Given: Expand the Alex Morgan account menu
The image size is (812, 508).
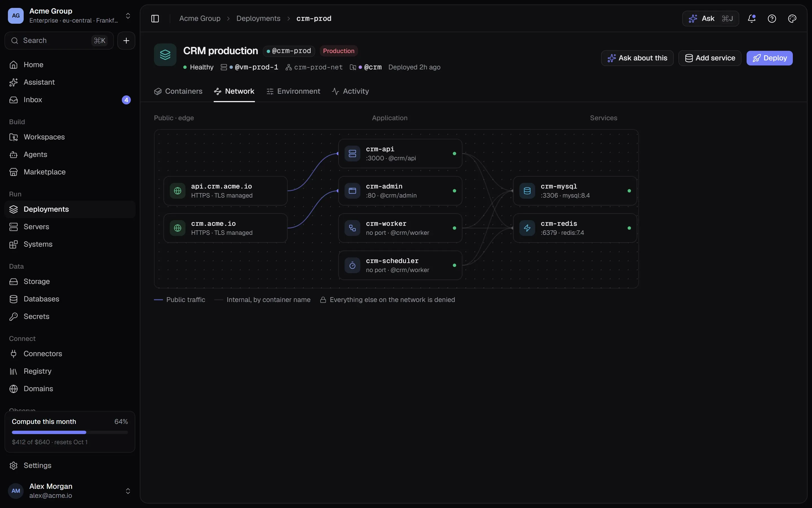Looking at the screenshot, I should [x=70, y=491].
